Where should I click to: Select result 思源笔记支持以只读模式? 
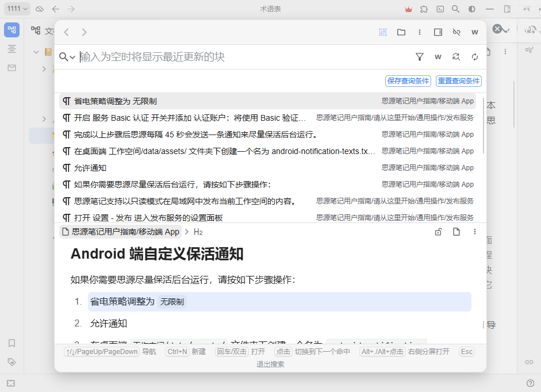pyautogui.click(x=267, y=201)
